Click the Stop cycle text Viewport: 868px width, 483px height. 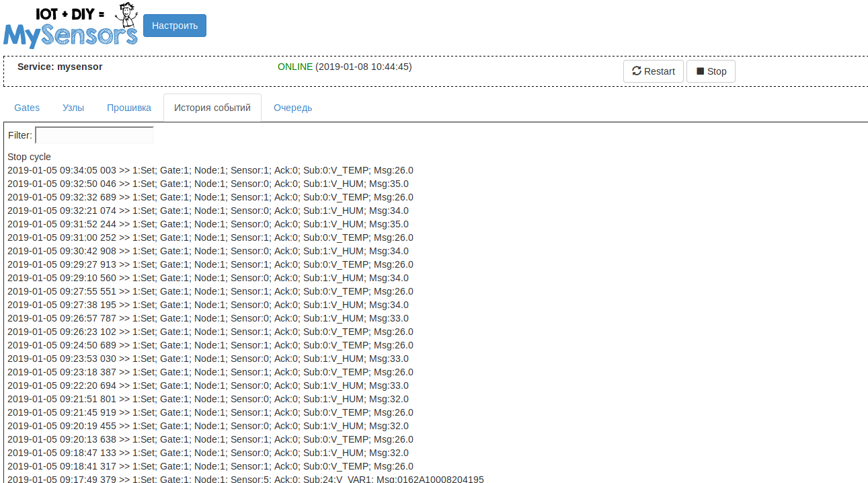pyautogui.click(x=29, y=157)
